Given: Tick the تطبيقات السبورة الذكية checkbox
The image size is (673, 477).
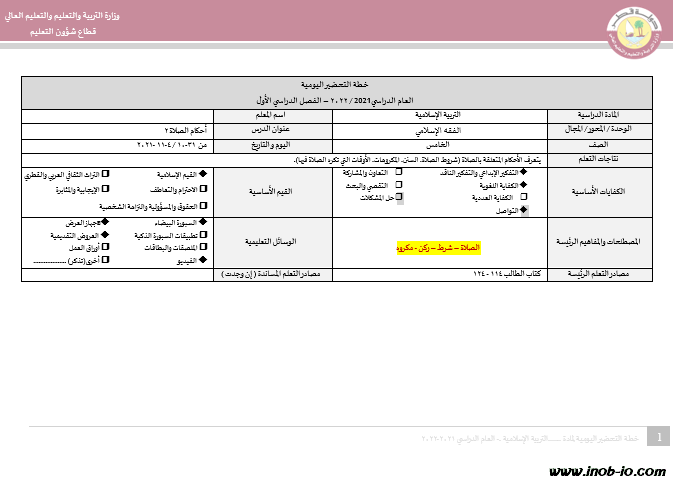Looking at the screenshot, I should (203, 235).
